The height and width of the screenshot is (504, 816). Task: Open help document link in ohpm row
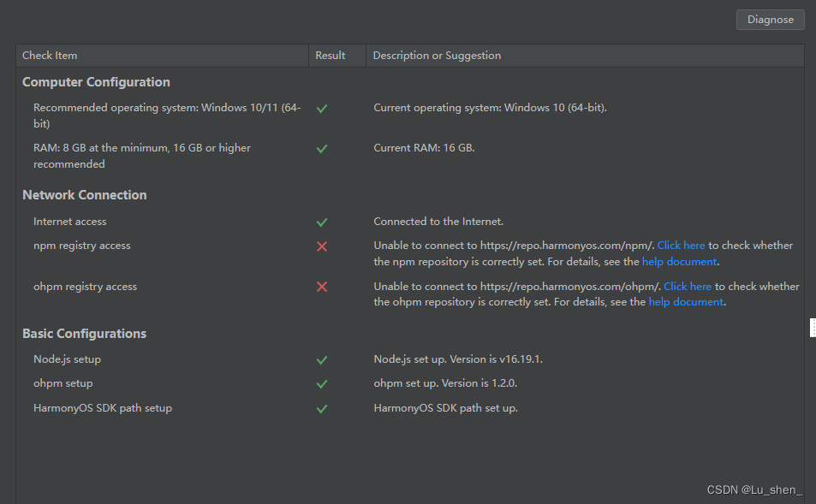point(686,302)
